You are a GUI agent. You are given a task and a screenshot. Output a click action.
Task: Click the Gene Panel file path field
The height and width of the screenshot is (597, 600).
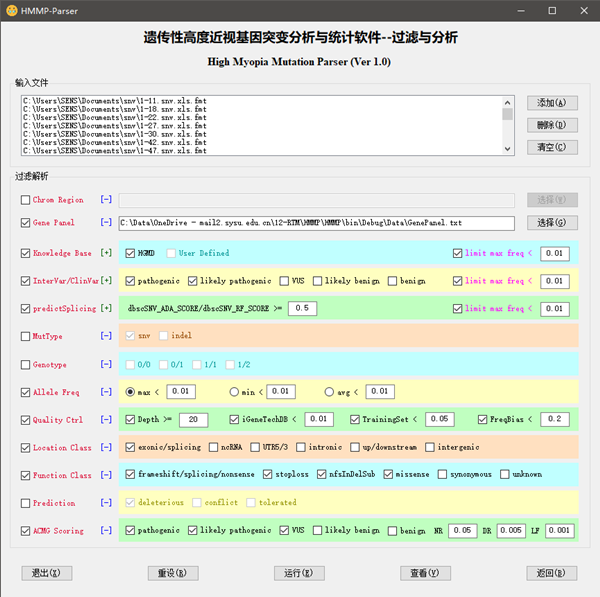coord(316,223)
